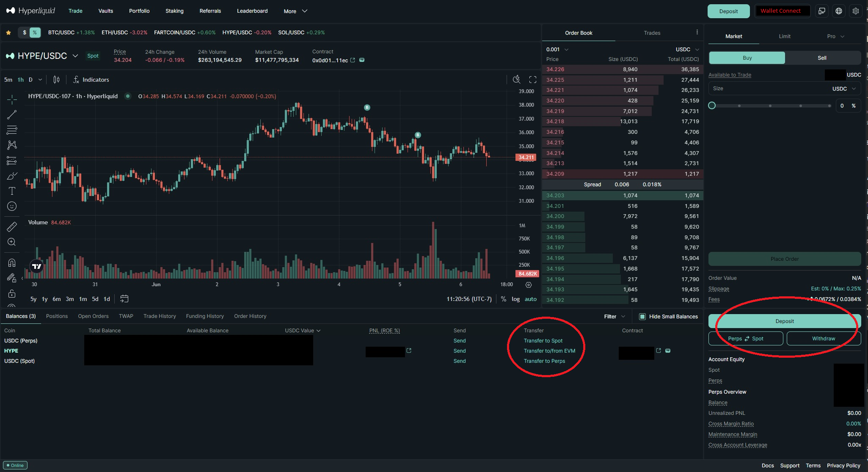Select the Sell side toggle

(x=822, y=58)
